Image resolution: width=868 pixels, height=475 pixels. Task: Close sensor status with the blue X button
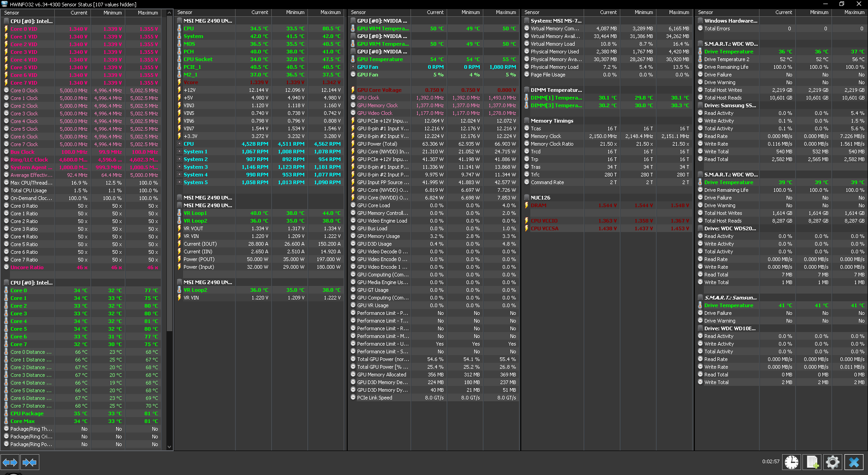(x=854, y=462)
